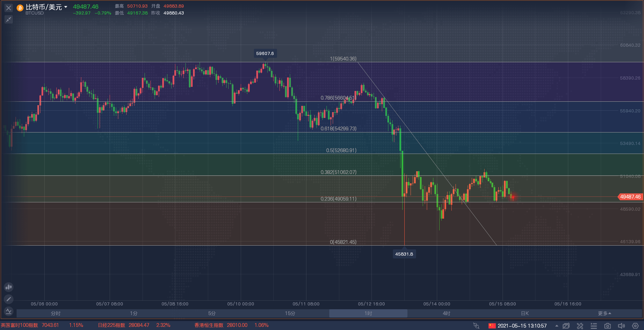The height and width of the screenshot is (330, 644).
Task: Open the 比特币/美元 symbol dropdown
Action: [66, 7]
